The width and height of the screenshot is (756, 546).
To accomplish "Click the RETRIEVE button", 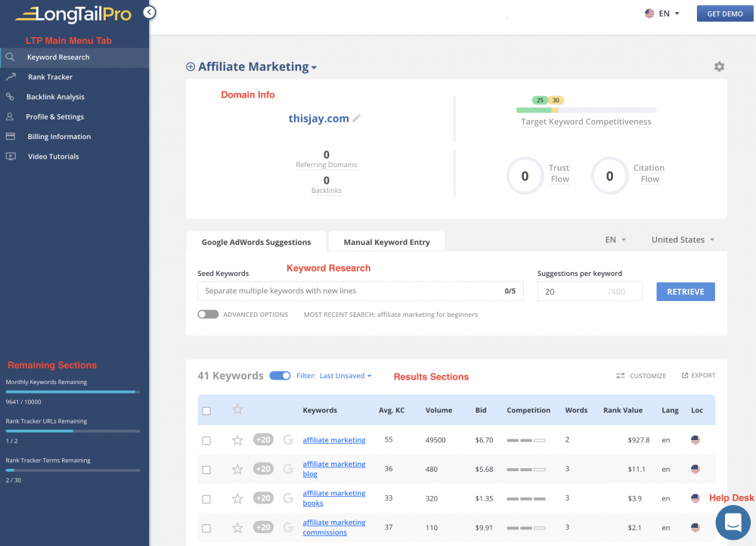I will [685, 292].
